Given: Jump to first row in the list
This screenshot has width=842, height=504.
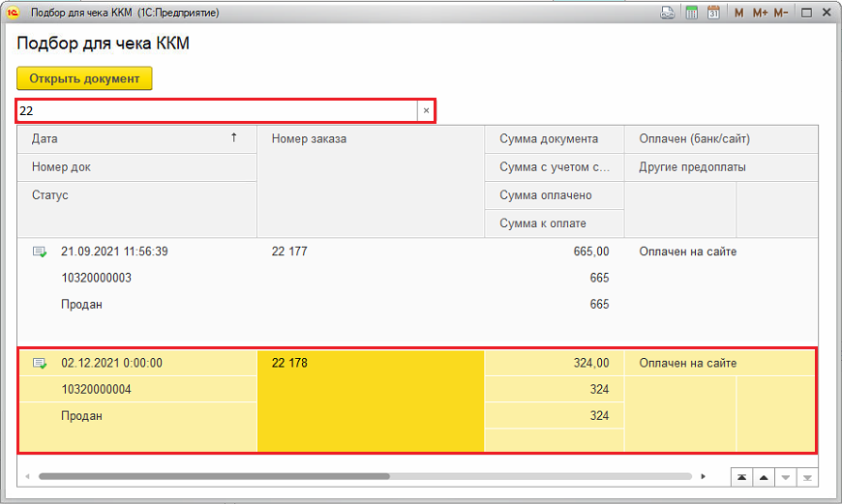Looking at the screenshot, I should pos(740,477).
